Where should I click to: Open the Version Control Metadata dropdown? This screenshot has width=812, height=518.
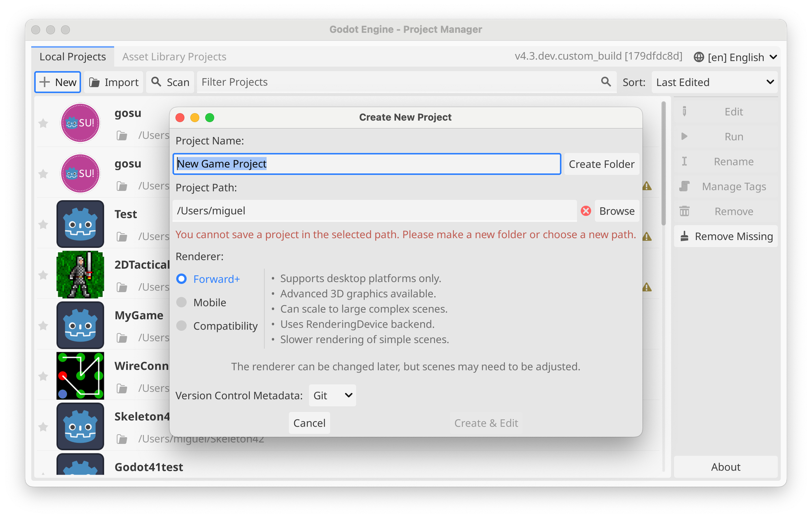332,395
